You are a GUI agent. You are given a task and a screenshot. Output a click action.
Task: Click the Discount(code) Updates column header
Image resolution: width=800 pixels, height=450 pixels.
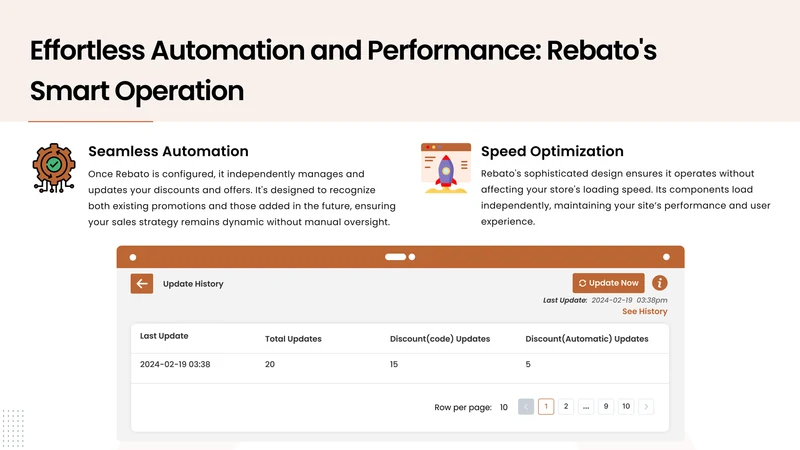[x=440, y=339]
